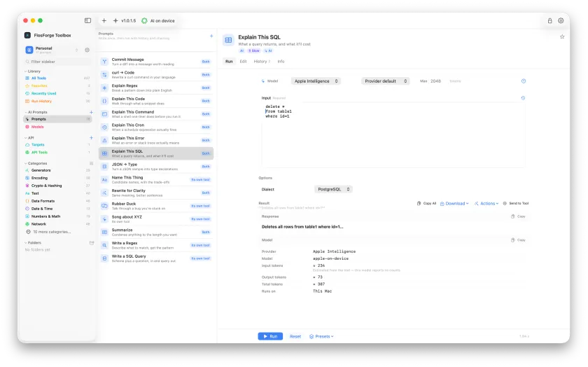Switch to the History tab
The image size is (588, 367).
[x=262, y=62]
